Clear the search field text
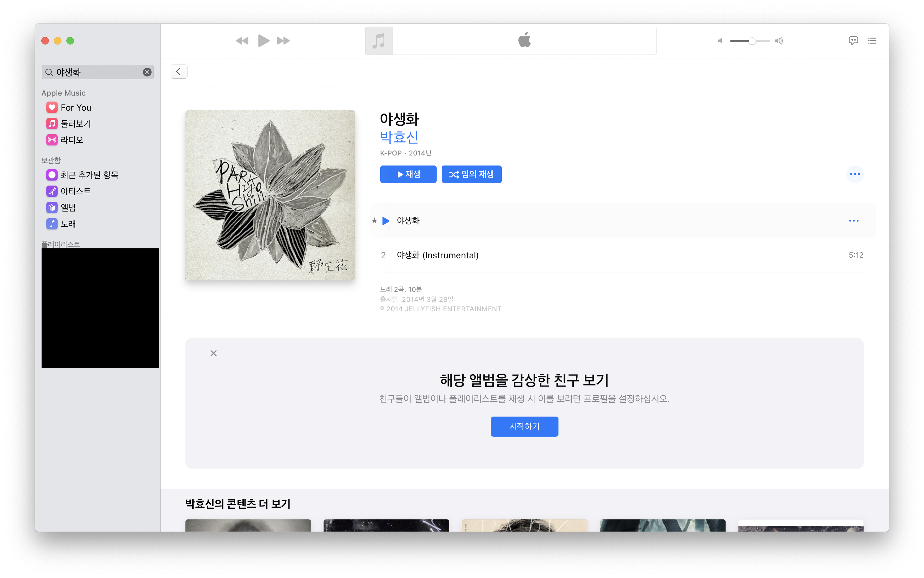The height and width of the screenshot is (578, 924). (x=147, y=72)
